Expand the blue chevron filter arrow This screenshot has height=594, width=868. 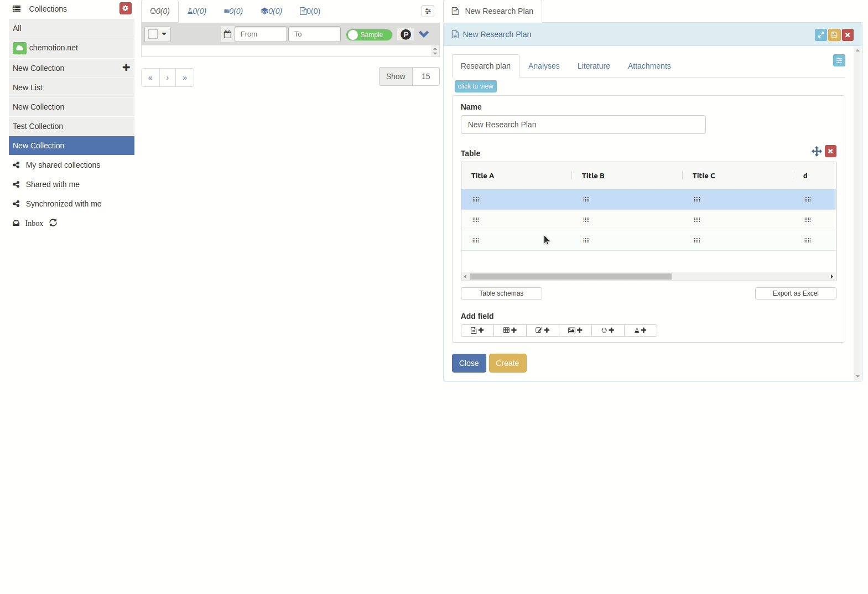(x=424, y=34)
